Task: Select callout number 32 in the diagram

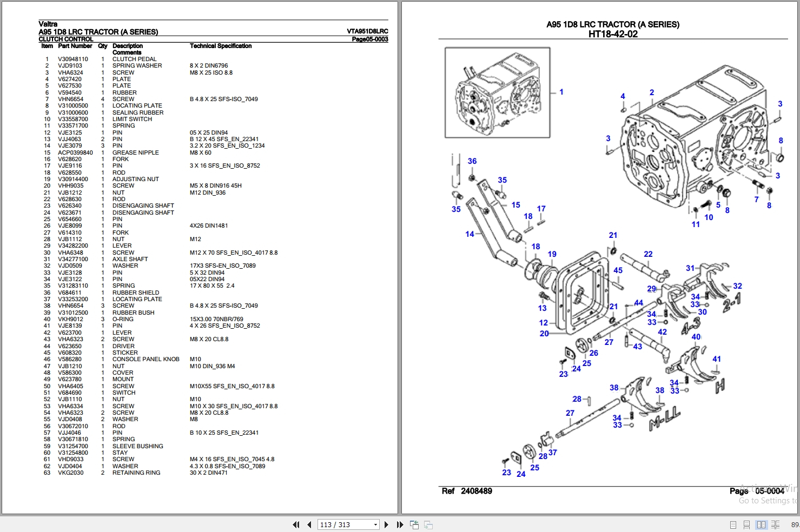Action: point(737,286)
